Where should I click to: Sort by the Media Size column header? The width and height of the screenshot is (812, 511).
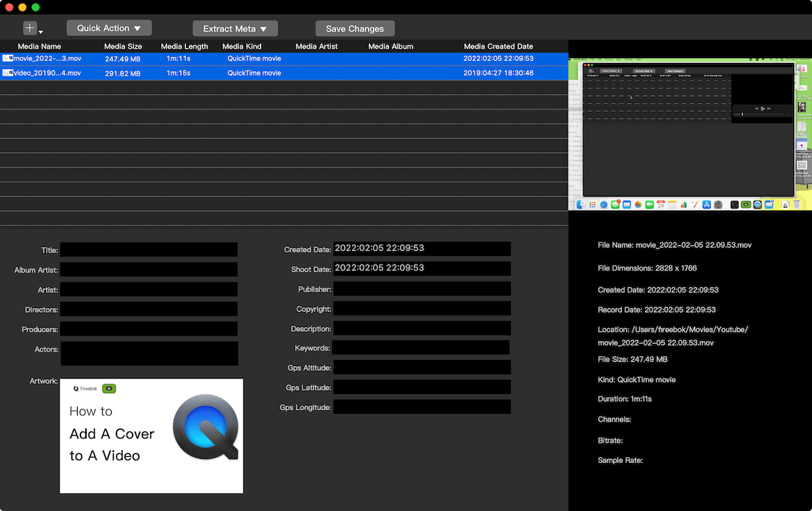pos(123,46)
